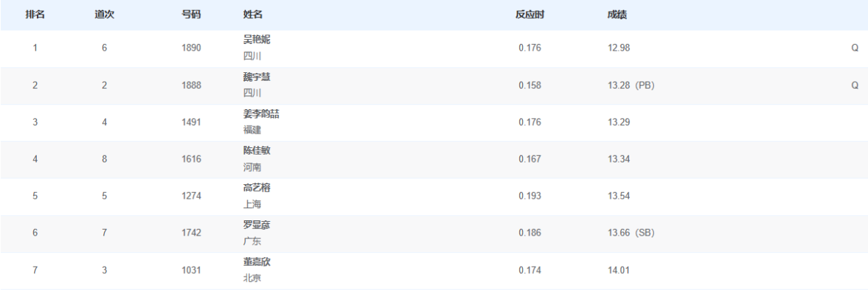
Task: Click the athlete name in the 福建 row
Action: (261, 113)
